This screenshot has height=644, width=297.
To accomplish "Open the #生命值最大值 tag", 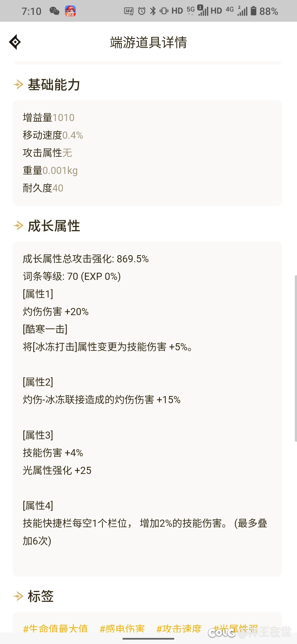I will tap(55, 628).
